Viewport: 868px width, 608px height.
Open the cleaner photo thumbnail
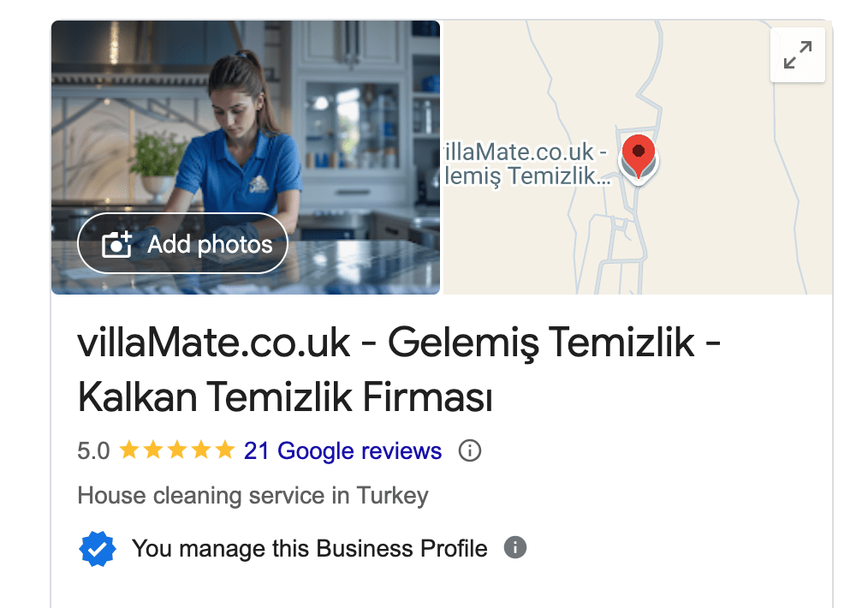(x=246, y=158)
